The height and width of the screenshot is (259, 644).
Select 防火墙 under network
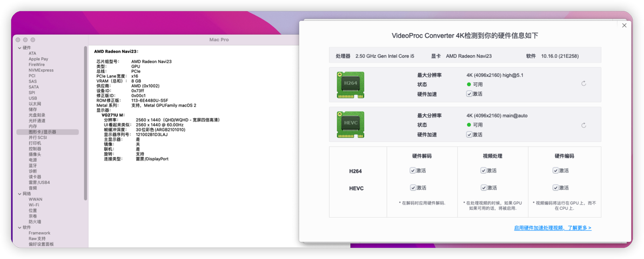pos(35,222)
